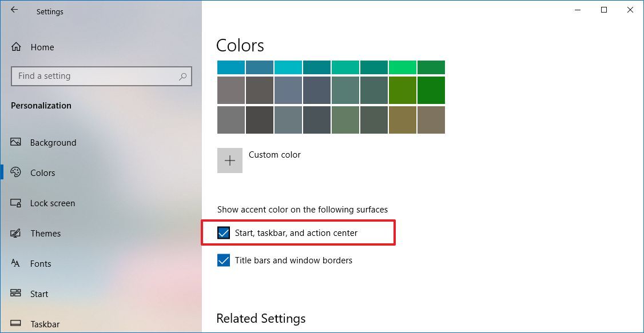
Task: Select the Background picture icon
Action: pos(15,142)
